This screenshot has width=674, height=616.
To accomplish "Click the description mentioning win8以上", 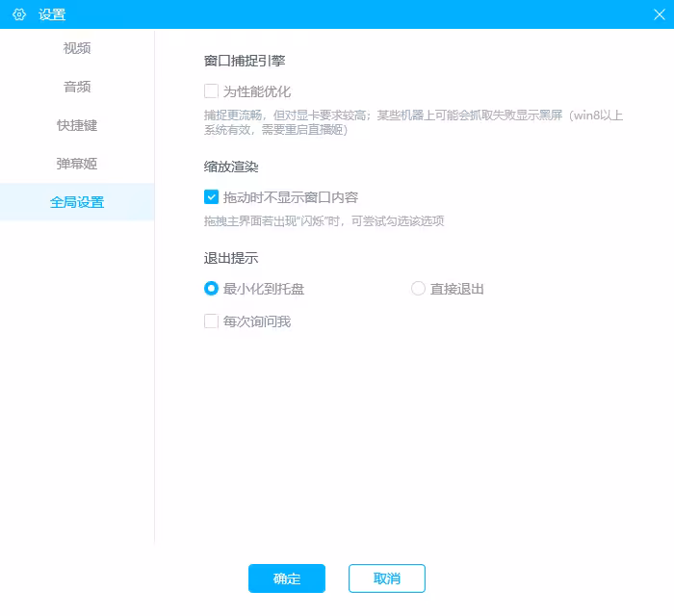I will (x=413, y=122).
